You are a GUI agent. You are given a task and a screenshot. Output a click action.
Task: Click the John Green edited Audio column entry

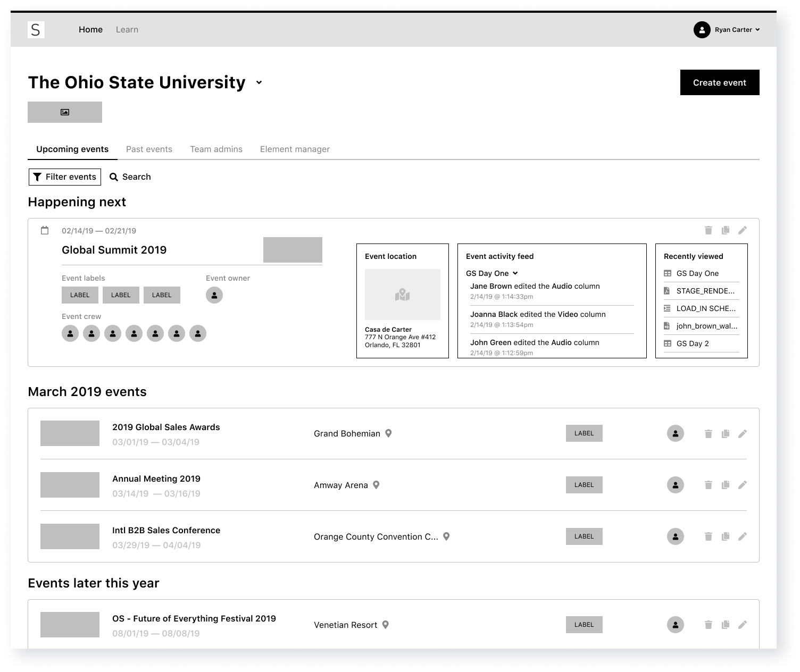tap(552, 347)
